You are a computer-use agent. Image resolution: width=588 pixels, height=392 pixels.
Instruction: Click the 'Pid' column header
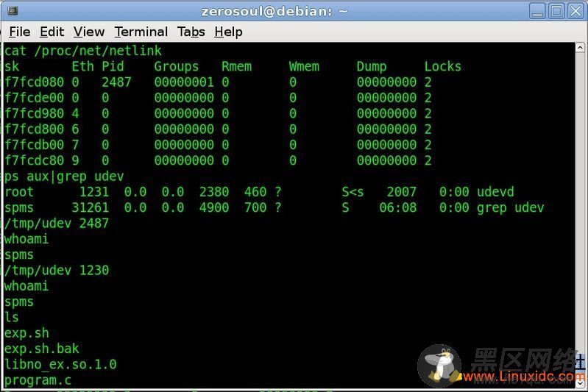click(113, 66)
